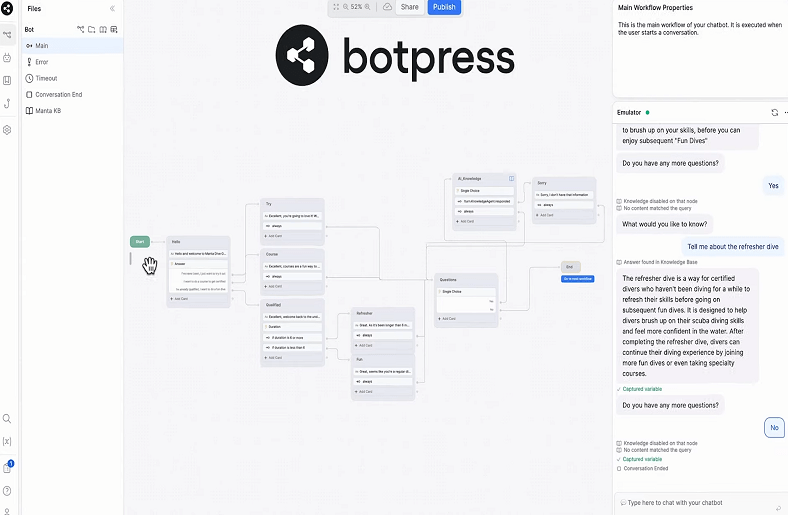Click the blue button under End node
Screen dimensions: 788x515
[577, 279]
